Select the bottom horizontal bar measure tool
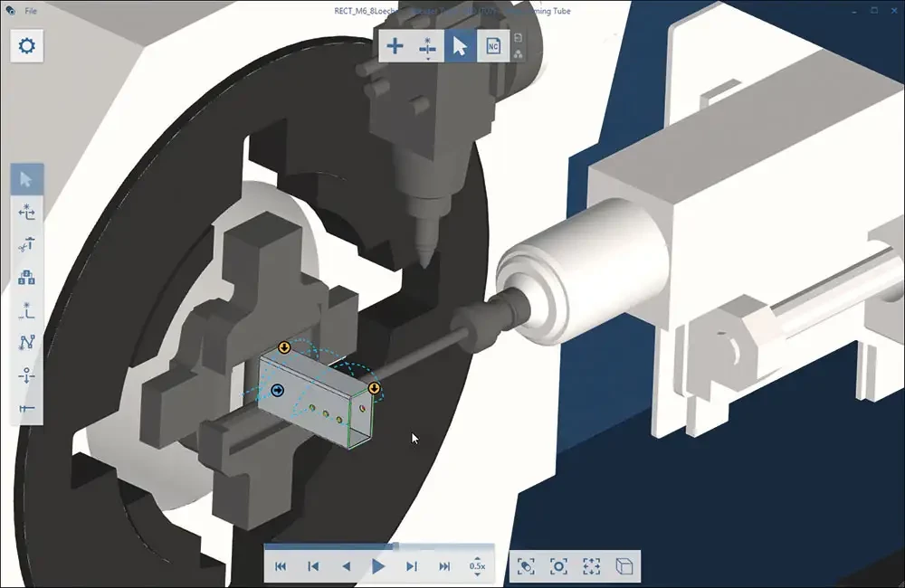Screen dimensions: 905x588 click(26, 409)
